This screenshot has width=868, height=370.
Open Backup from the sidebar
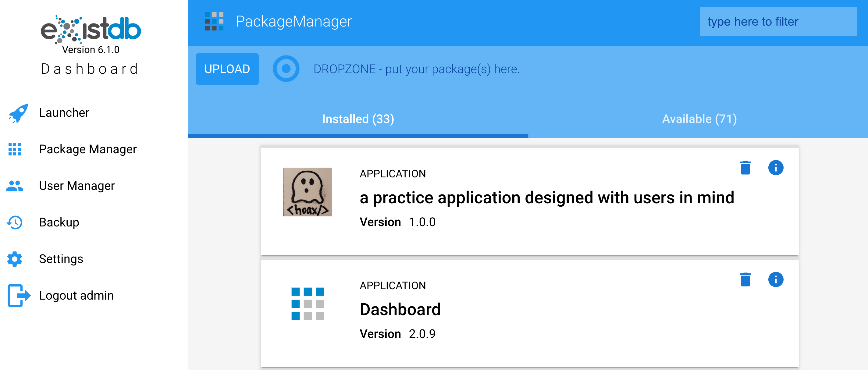point(59,222)
